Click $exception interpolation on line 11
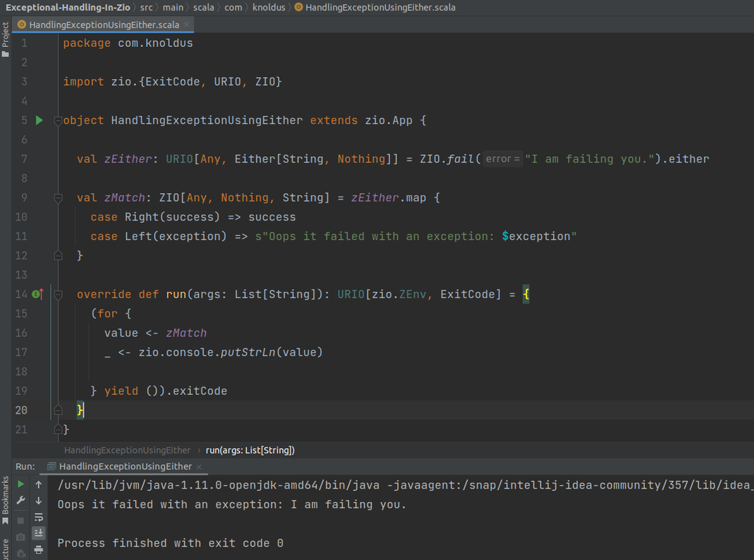Image resolution: width=754 pixels, height=560 pixels. (536, 236)
